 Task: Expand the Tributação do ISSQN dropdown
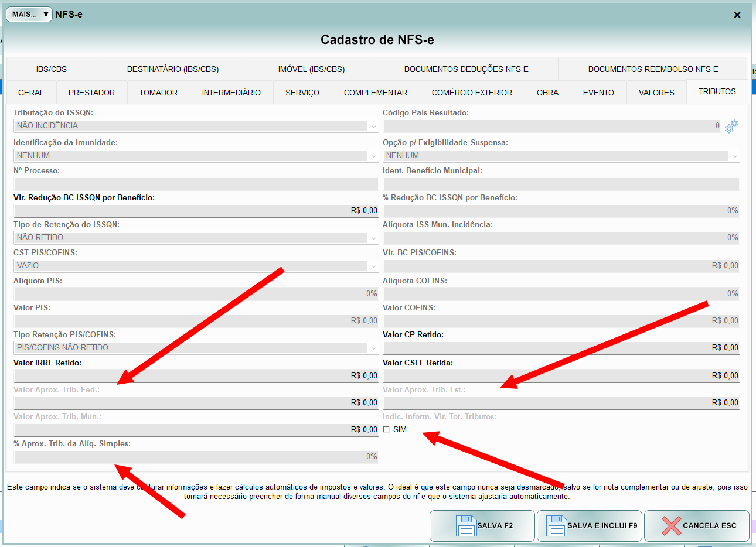coord(373,126)
